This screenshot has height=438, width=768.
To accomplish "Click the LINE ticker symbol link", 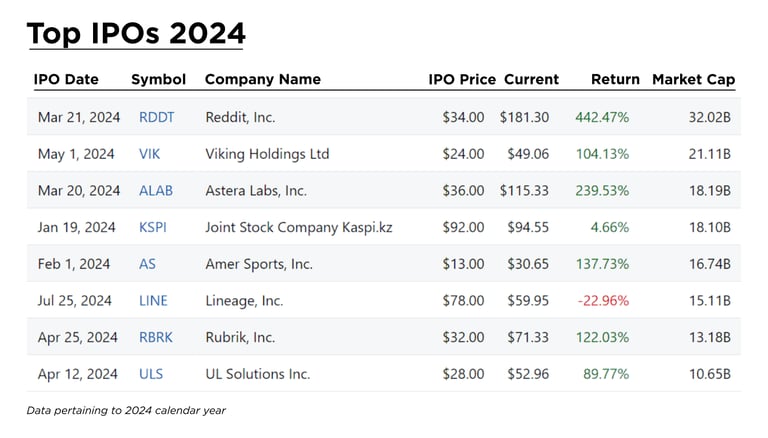I will coord(153,300).
